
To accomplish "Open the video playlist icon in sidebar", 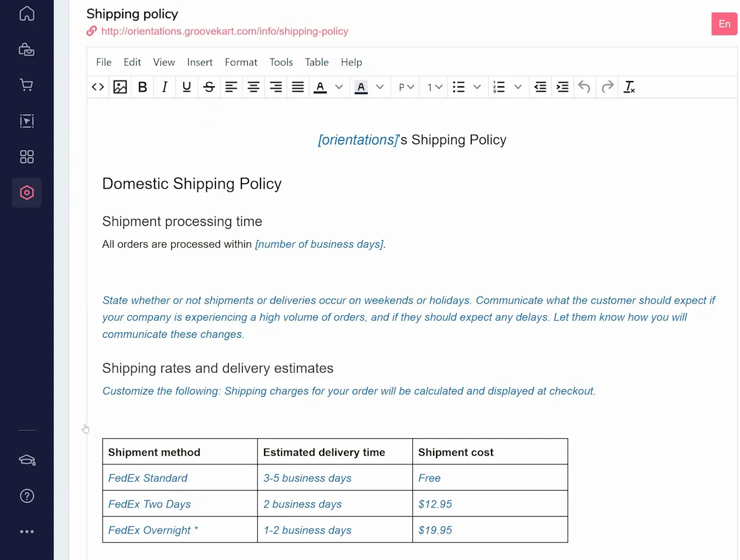I will point(27,121).
